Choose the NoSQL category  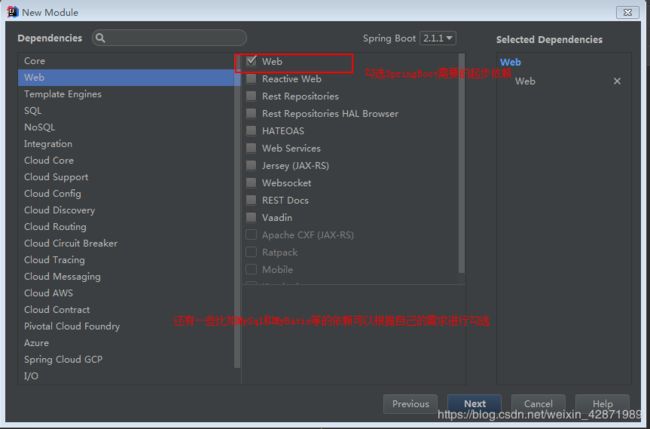click(126, 127)
